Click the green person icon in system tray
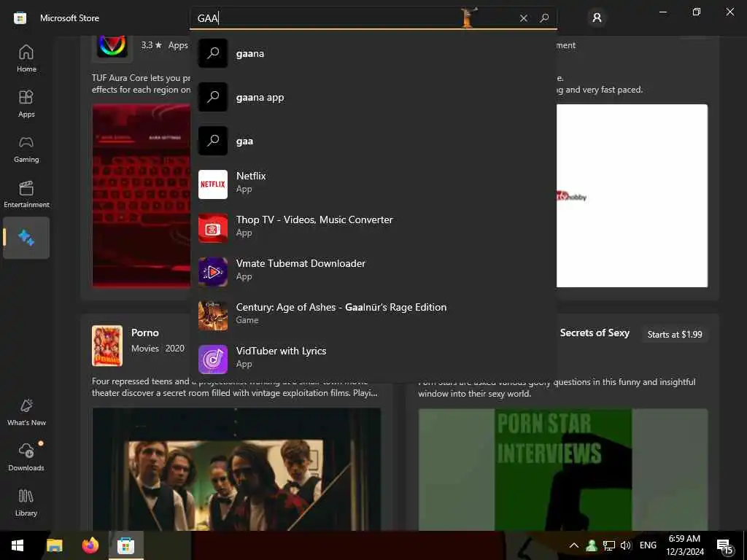The width and height of the screenshot is (747, 560). (x=592, y=545)
